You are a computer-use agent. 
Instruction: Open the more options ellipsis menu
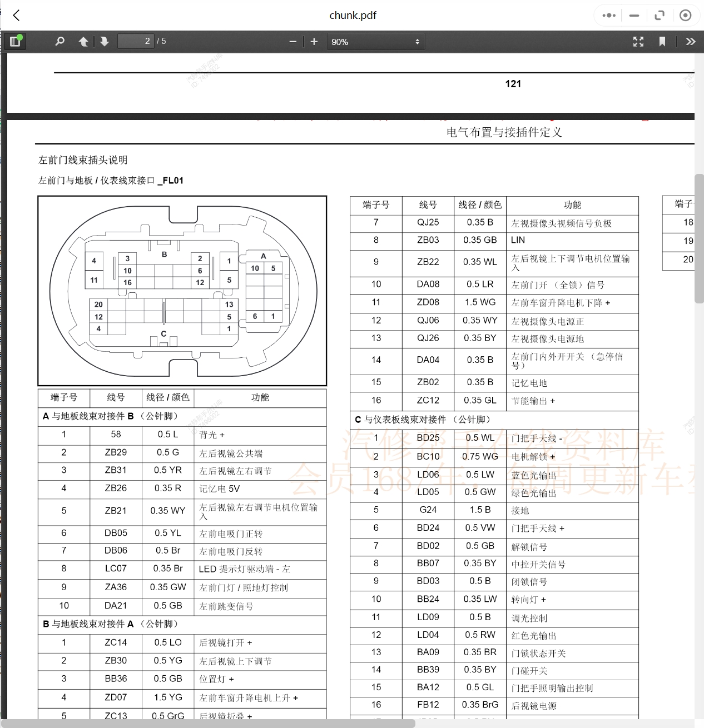pos(608,15)
